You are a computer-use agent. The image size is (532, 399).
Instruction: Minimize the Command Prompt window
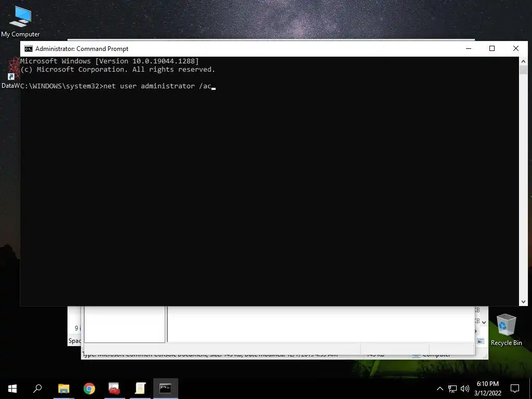click(469, 48)
